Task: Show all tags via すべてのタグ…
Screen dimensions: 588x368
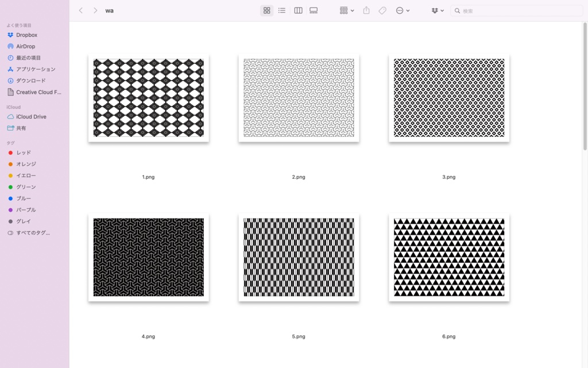Action: (x=34, y=233)
